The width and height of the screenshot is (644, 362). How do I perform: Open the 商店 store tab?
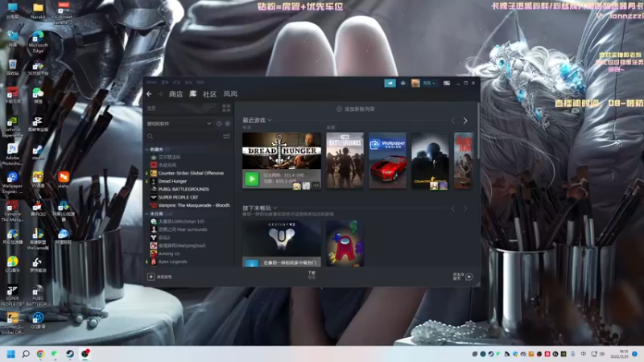175,94
